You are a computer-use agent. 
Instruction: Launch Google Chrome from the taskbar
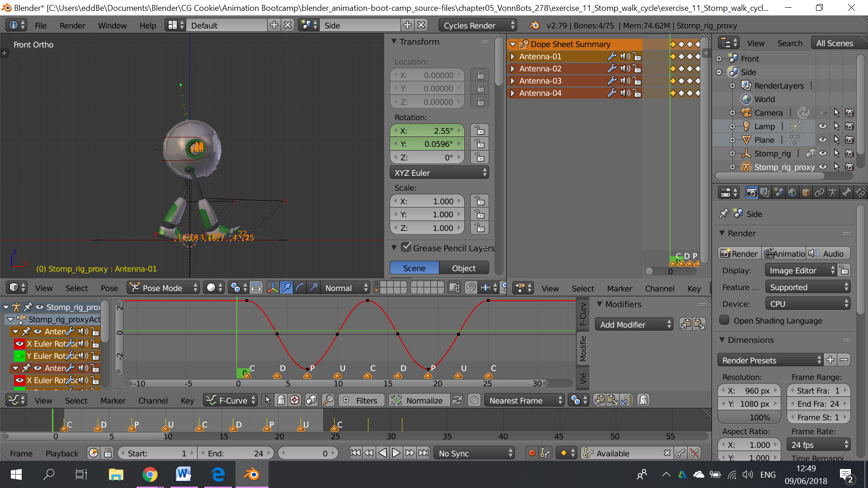[150, 474]
